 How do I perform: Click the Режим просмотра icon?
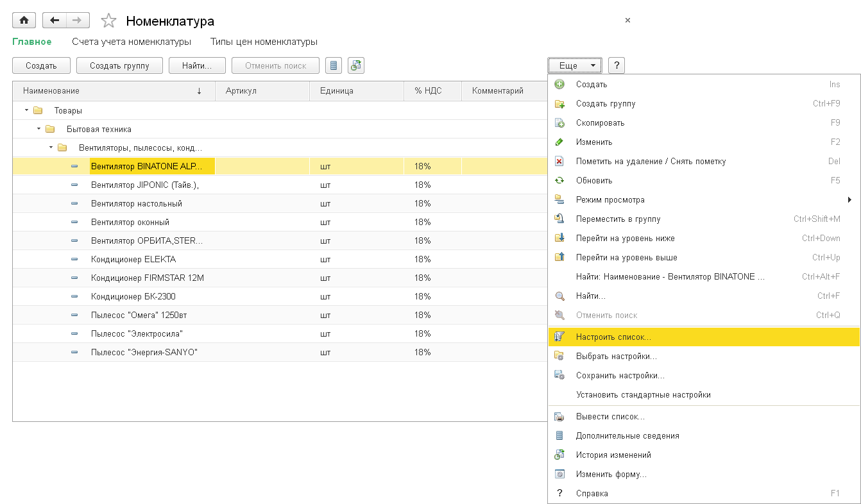(559, 200)
